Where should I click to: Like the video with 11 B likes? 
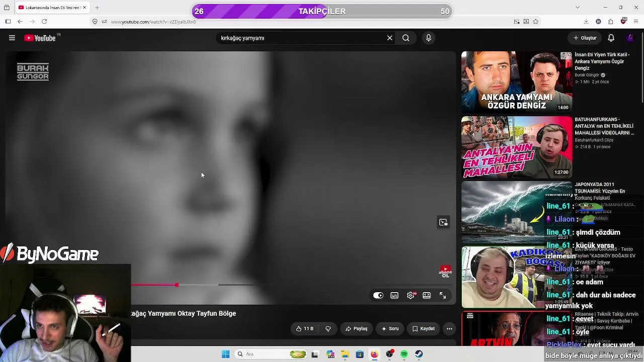[305, 329]
